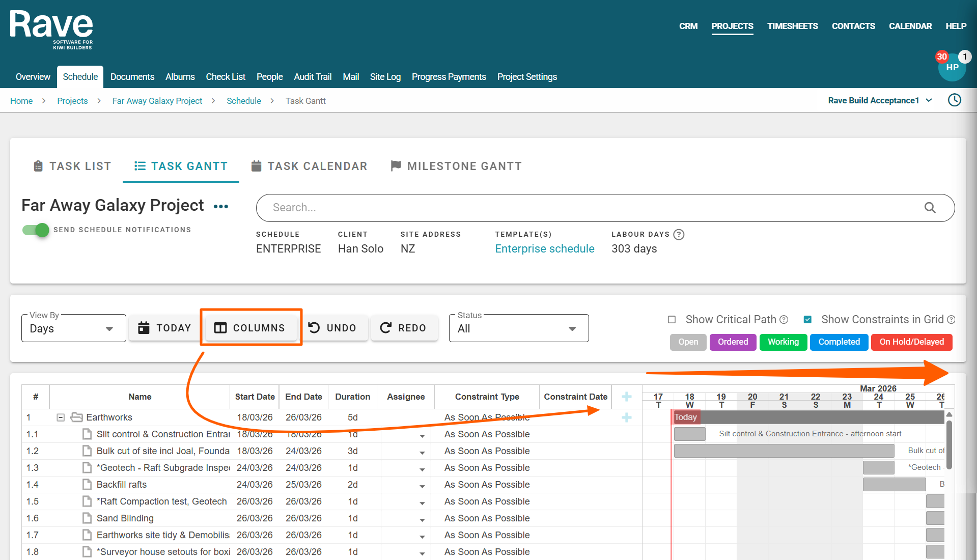This screenshot has height=560, width=977.
Task: Click the Columns button
Action: [x=249, y=328]
